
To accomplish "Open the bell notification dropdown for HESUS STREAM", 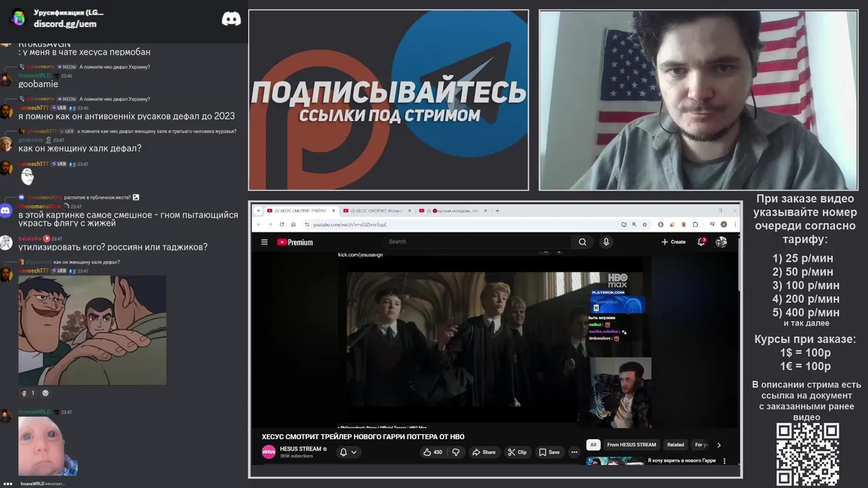I will coord(347,452).
